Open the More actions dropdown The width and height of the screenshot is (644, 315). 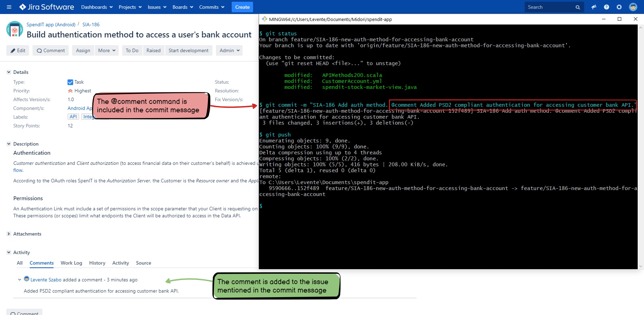coord(107,50)
